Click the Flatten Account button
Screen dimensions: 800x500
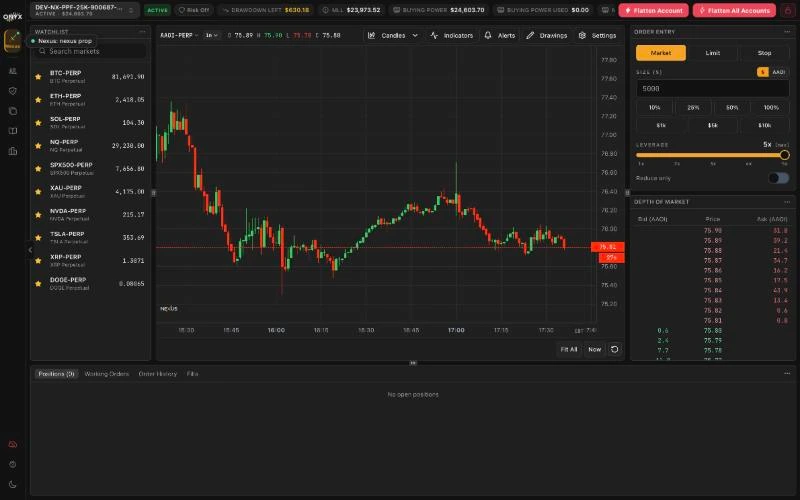tap(654, 10)
